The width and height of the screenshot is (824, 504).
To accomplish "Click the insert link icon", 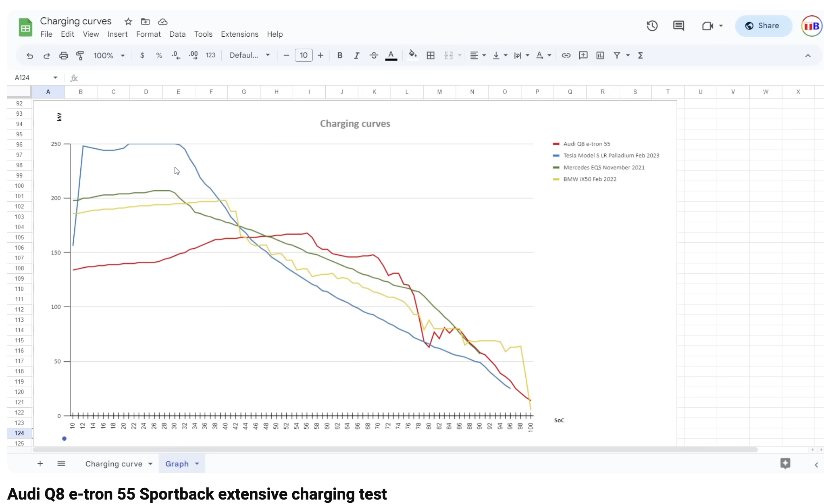I will (566, 56).
